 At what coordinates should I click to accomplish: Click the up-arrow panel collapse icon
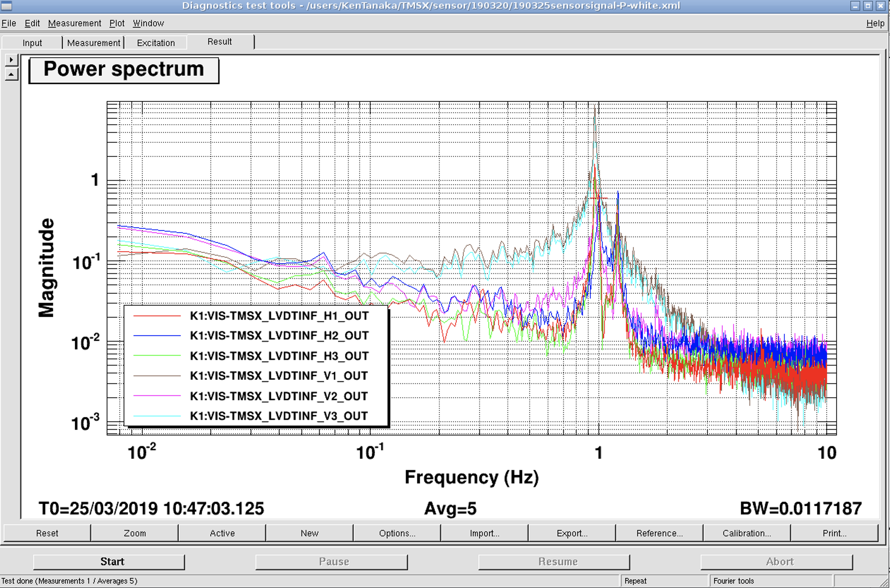(12, 74)
